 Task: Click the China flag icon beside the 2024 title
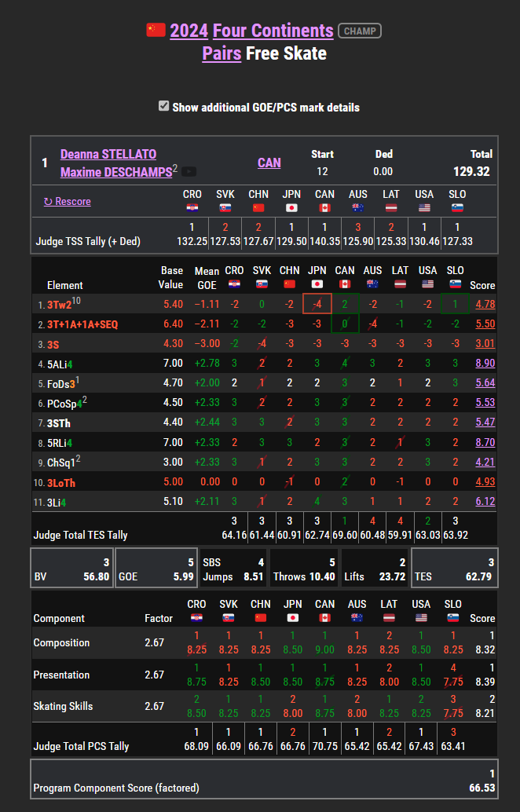[156, 31]
